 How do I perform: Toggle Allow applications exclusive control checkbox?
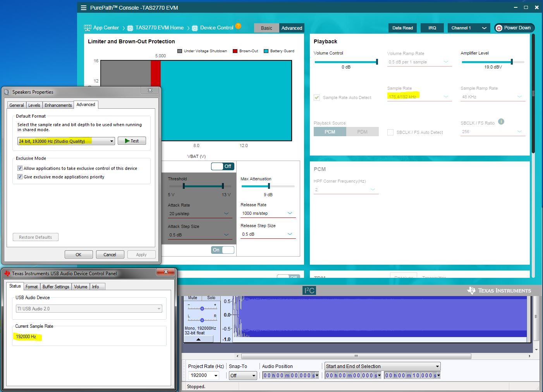(x=20, y=168)
